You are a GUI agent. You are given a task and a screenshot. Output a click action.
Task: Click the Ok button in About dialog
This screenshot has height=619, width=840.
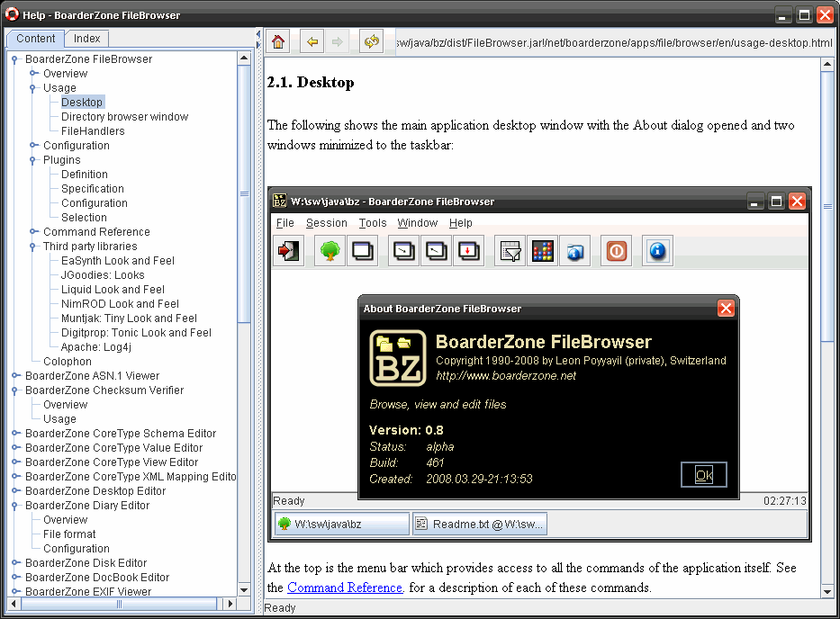pos(704,474)
